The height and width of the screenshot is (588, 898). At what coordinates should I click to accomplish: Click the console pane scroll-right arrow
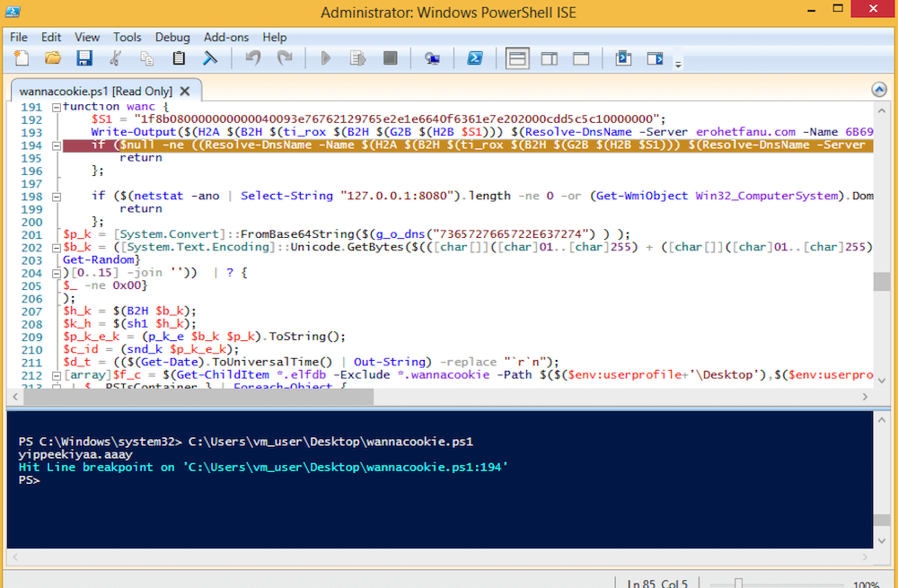[866, 557]
